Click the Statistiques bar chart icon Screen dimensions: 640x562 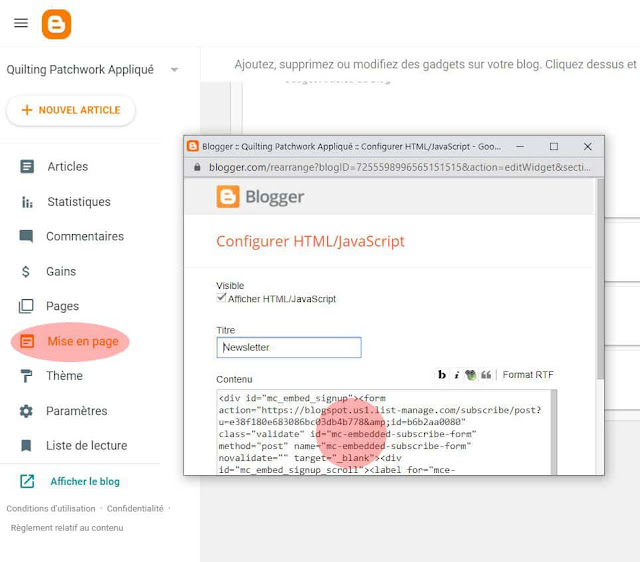click(27, 202)
